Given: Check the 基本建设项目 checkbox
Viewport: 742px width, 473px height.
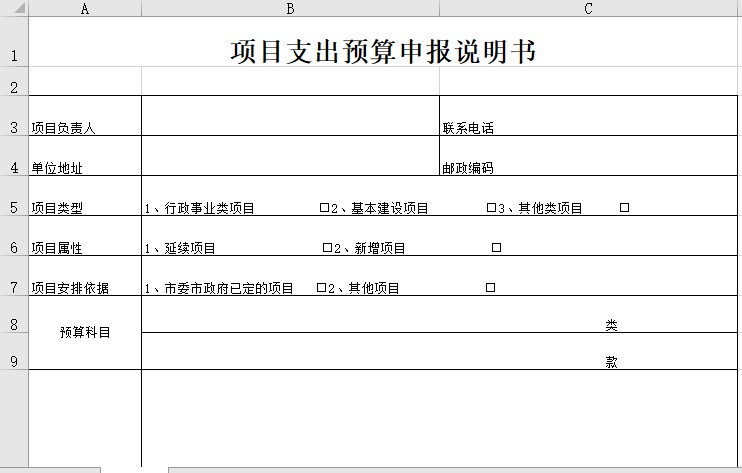Looking at the screenshot, I should pyautogui.click(x=491, y=208).
